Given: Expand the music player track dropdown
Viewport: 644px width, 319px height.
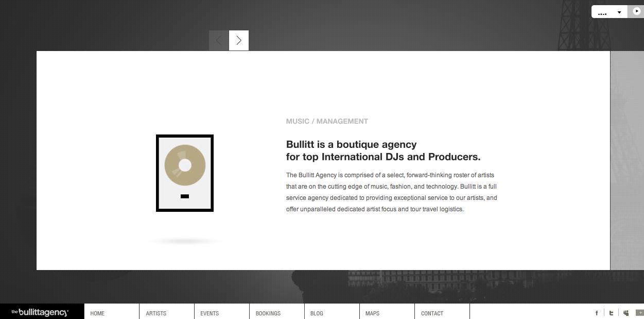Looking at the screenshot, I should pos(619,12).
